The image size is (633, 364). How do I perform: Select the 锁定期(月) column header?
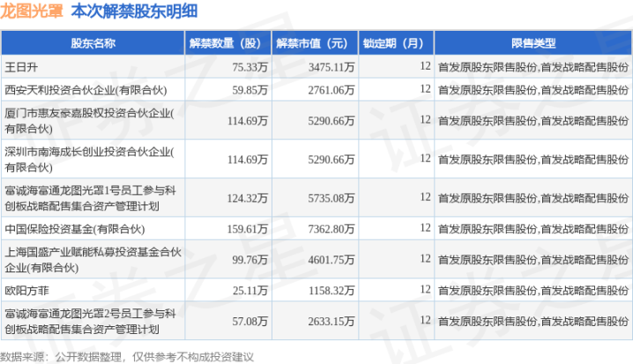(x=396, y=43)
